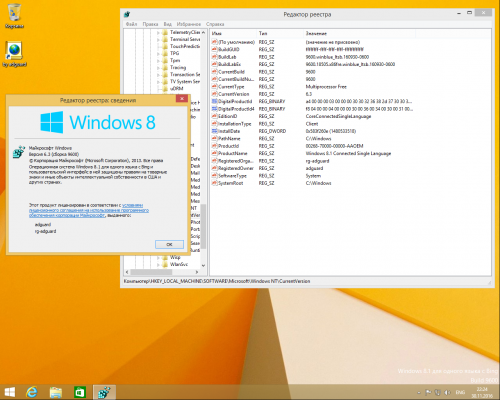Image resolution: width=500 pixels, height=400 pixels.
Task: Open the Правка menu
Action: click(x=150, y=24)
